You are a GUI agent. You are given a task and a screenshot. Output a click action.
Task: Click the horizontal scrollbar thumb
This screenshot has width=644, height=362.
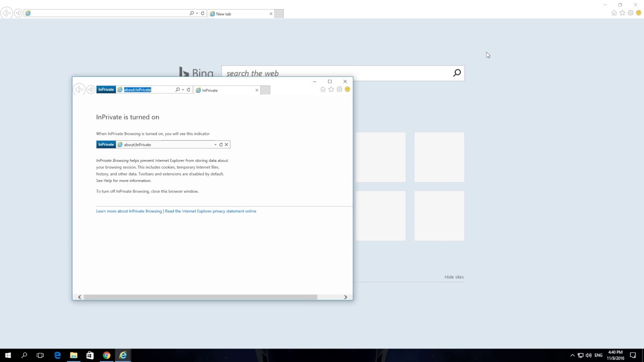coord(200,297)
